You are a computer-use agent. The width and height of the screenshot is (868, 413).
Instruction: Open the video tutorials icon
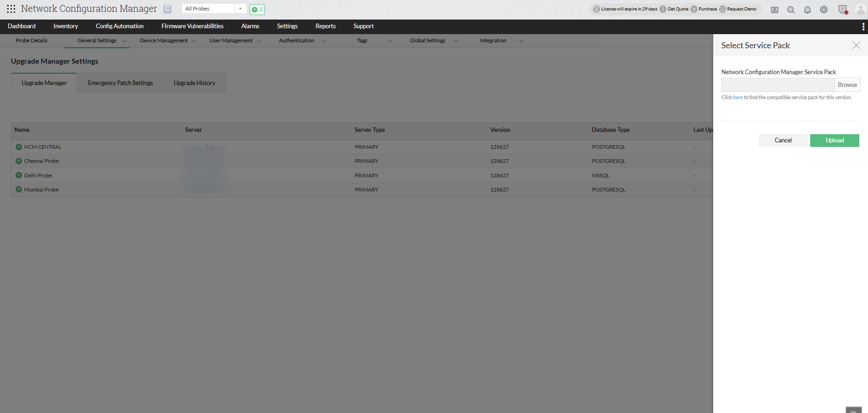click(x=775, y=10)
